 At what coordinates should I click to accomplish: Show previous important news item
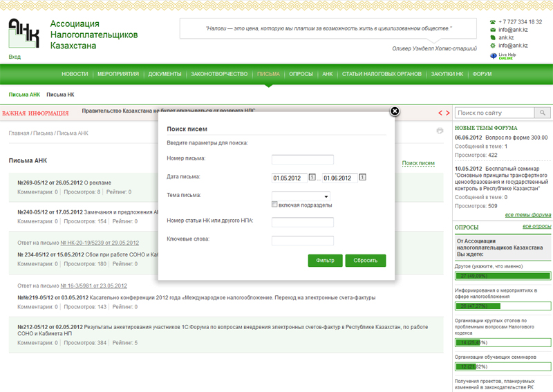tap(440, 113)
